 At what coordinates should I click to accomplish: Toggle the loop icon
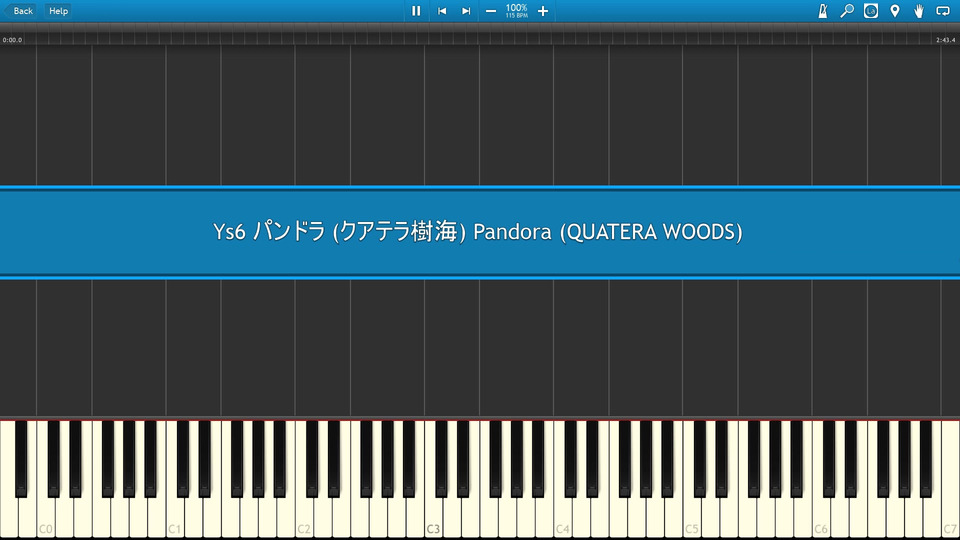943,11
